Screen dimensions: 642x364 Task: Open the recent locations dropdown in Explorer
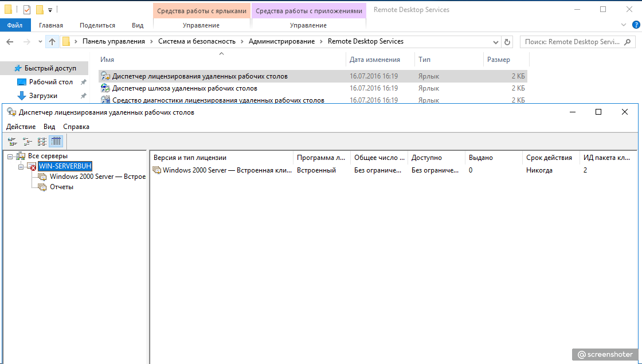click(40, 42)
